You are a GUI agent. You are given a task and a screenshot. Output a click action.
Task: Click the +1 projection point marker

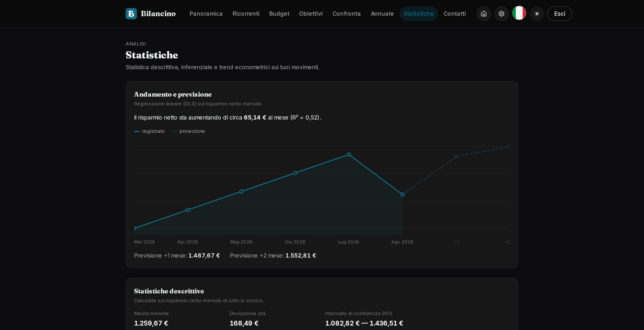[x=456, y=157]
